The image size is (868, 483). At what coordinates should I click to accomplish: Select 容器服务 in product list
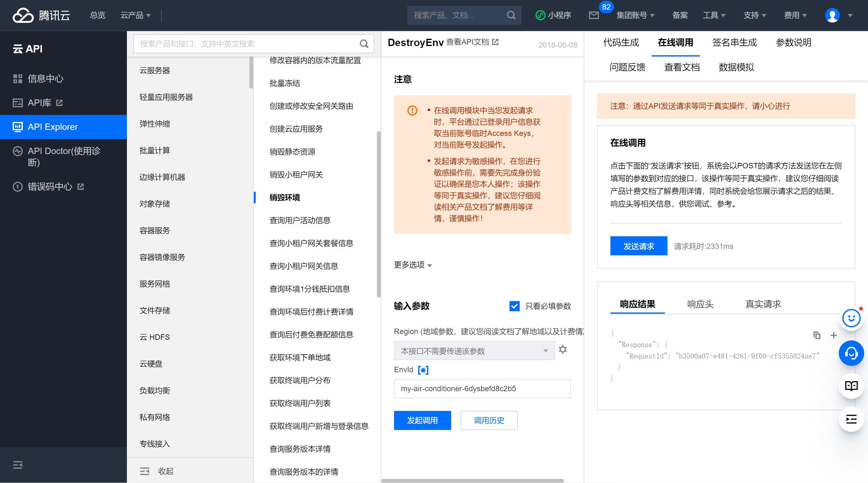(x=155, y=230)
